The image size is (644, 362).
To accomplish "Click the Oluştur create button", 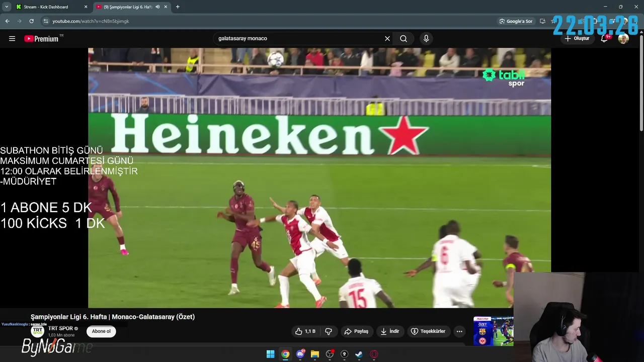I will (x=577, y=39).
